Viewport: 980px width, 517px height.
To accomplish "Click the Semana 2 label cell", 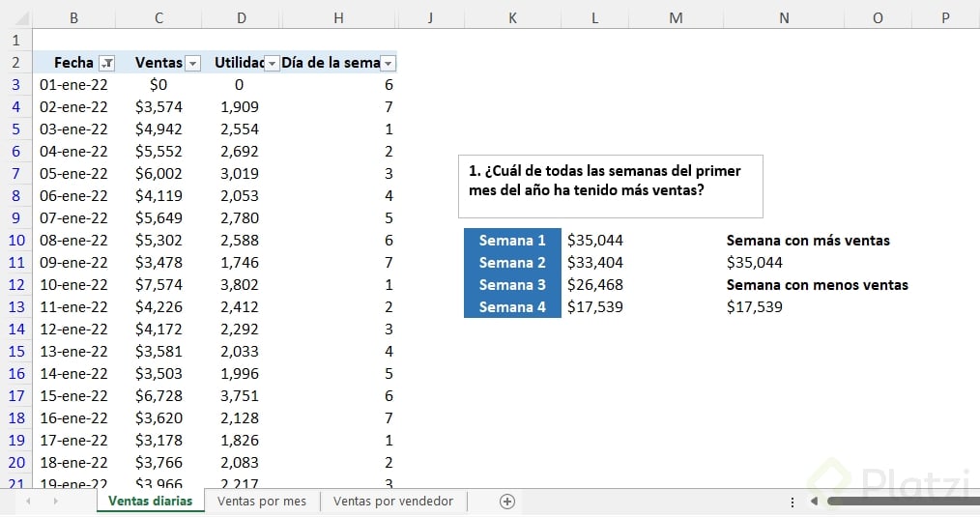I will point(512,263).
